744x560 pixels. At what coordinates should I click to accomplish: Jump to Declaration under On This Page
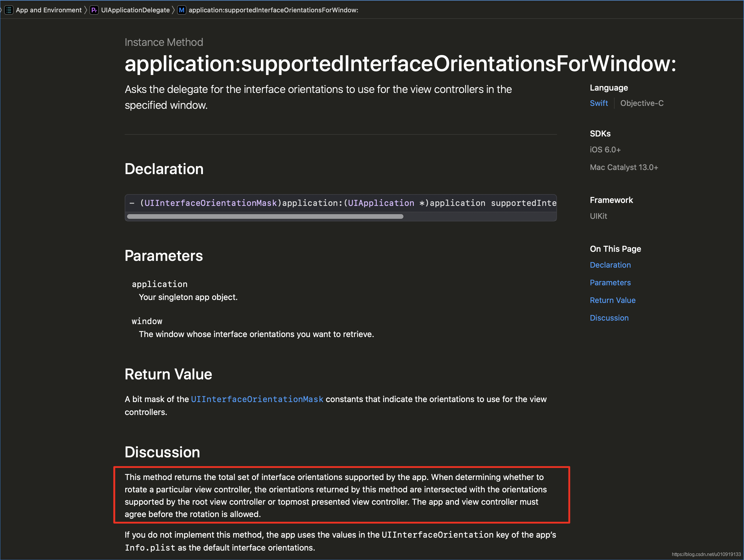(x=610, y=265)
